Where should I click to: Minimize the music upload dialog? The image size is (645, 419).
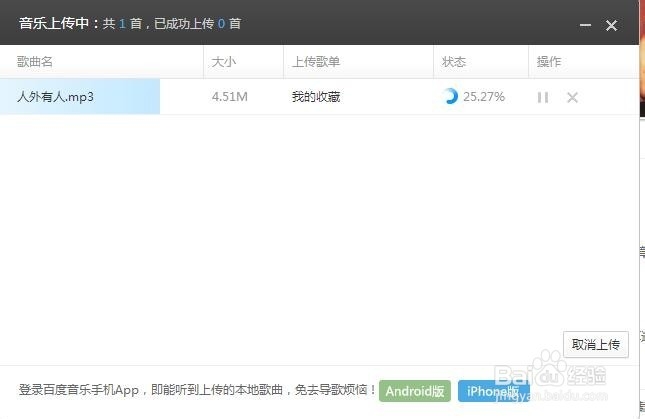[x=585, y=25]
